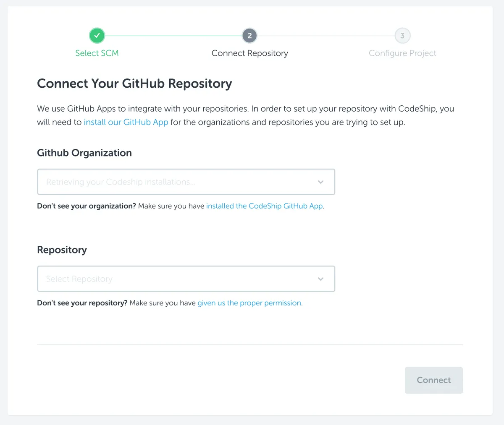Click the "Don't see your repository?" text
This screenshot has height=425, width=504.
click(x=82, y=303)
